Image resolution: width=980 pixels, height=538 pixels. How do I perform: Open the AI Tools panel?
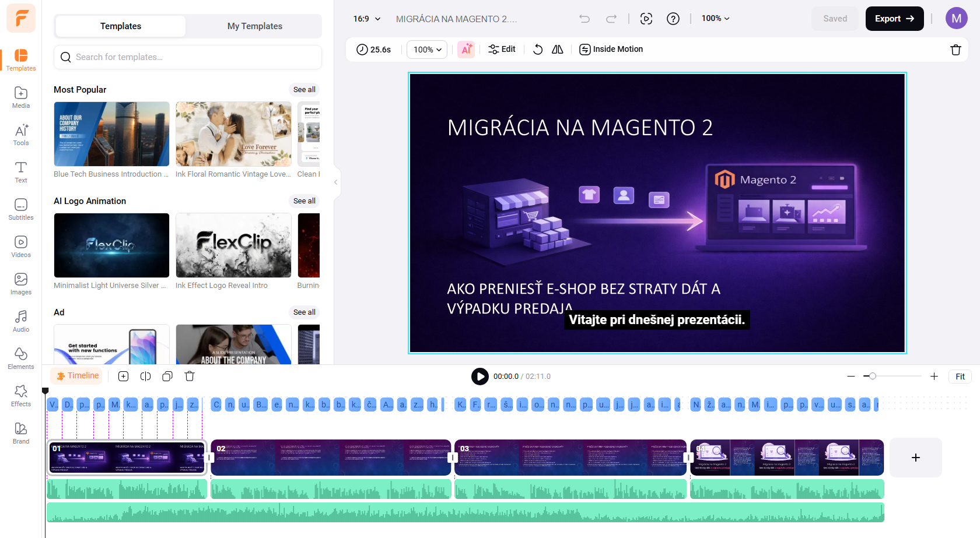point(20,135)
